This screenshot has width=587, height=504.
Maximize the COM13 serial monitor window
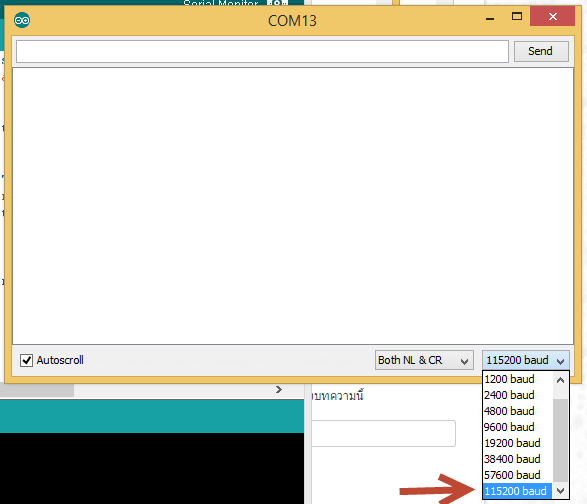click(517, 16)
